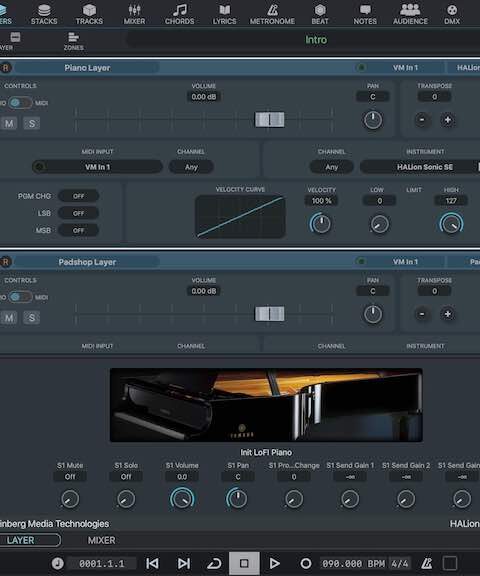Viewport: 480px width, 576px height.
Task: Click the Intro song part display
Action: (316, 40)
